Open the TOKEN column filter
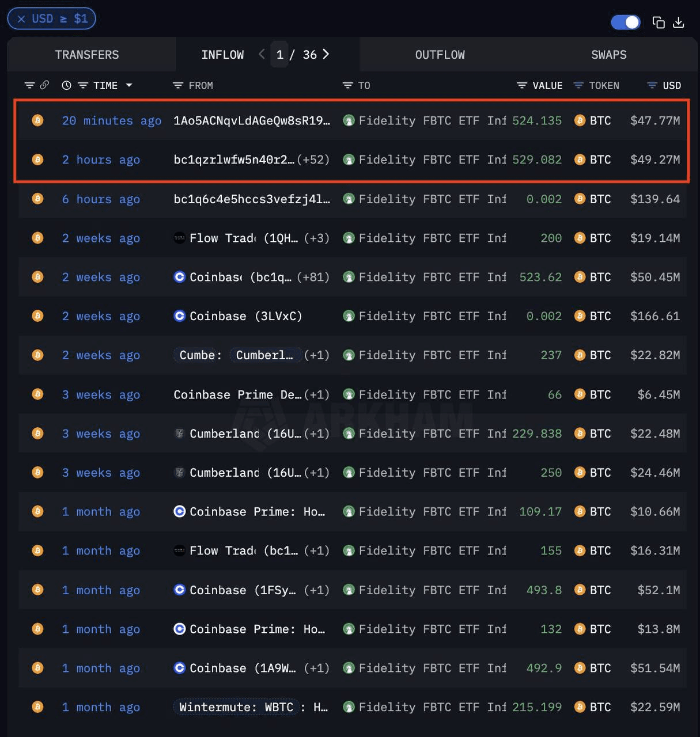Image resolution: width=700 pixels, height=737 pixels. (x=578, y=85)
